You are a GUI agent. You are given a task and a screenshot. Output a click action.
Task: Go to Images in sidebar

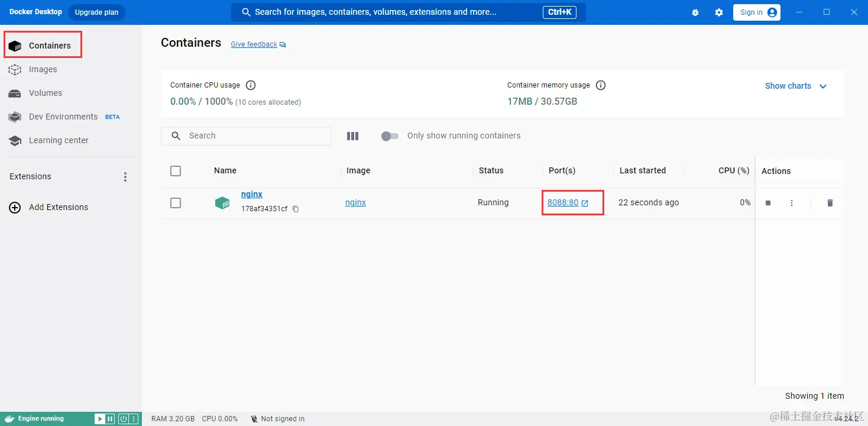(x=43, y=69)
